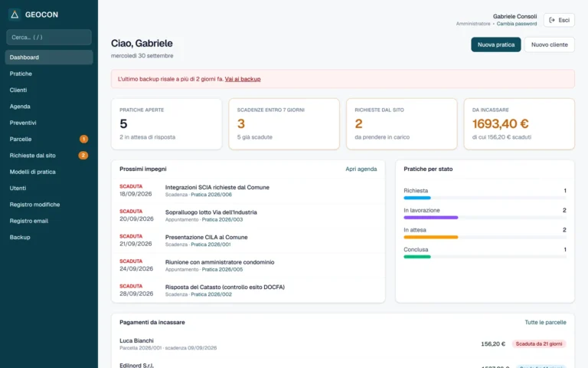Click the 'Scaduta da 21 giorni' badge
This screenshot has width=588, height=368.
pyautogui.click(x=539, y=344)
